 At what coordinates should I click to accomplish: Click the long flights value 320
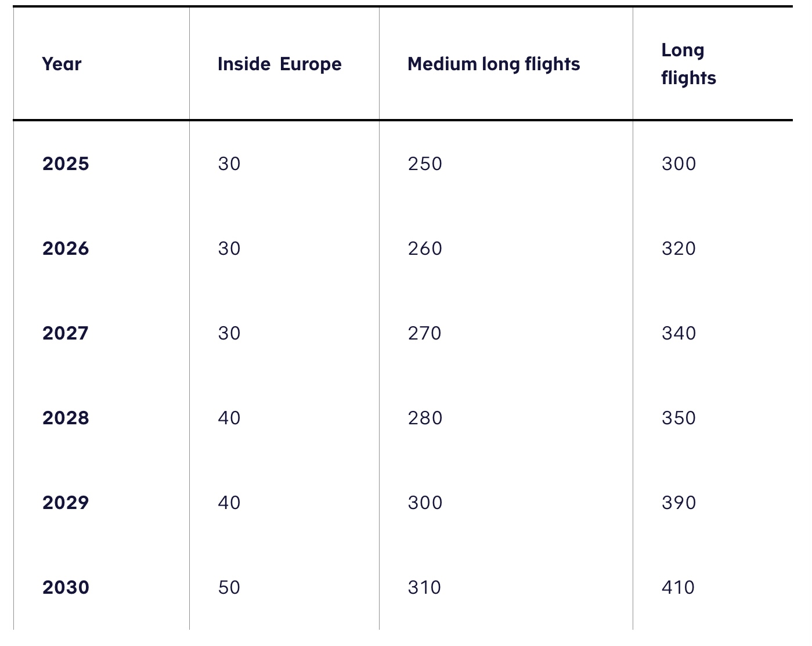[x=679, y=248]
